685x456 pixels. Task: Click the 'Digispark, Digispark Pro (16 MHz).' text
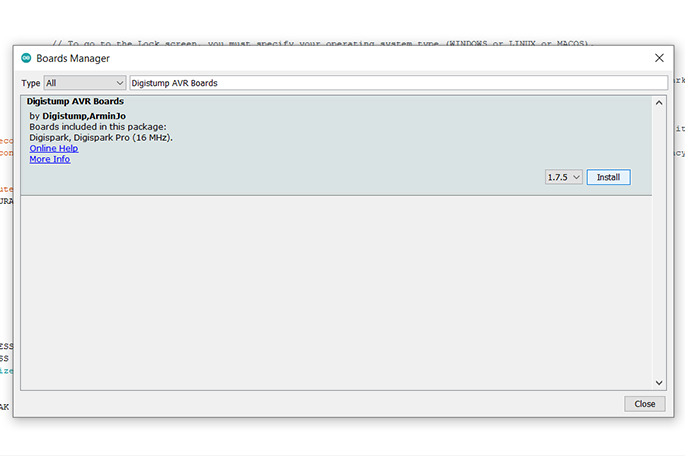pos(101,138)
